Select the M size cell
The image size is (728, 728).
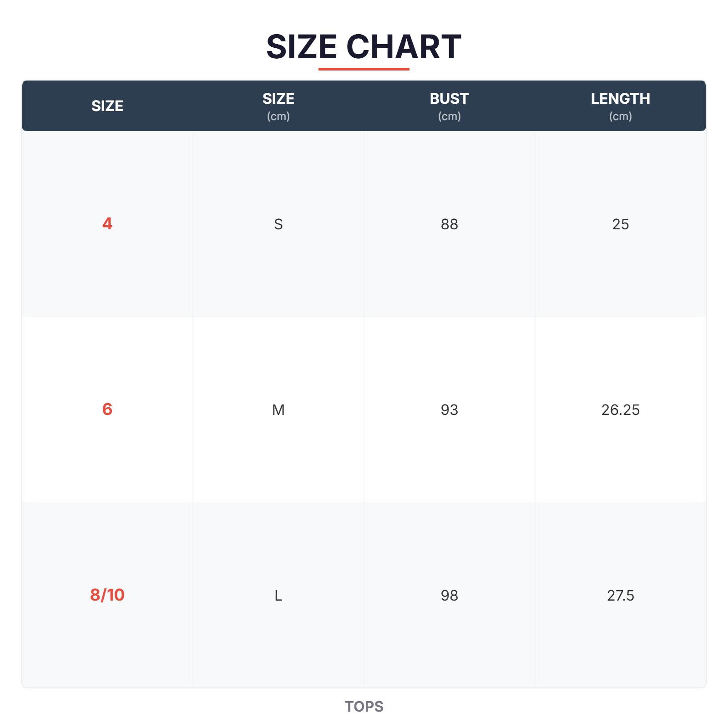pos(278,410)
